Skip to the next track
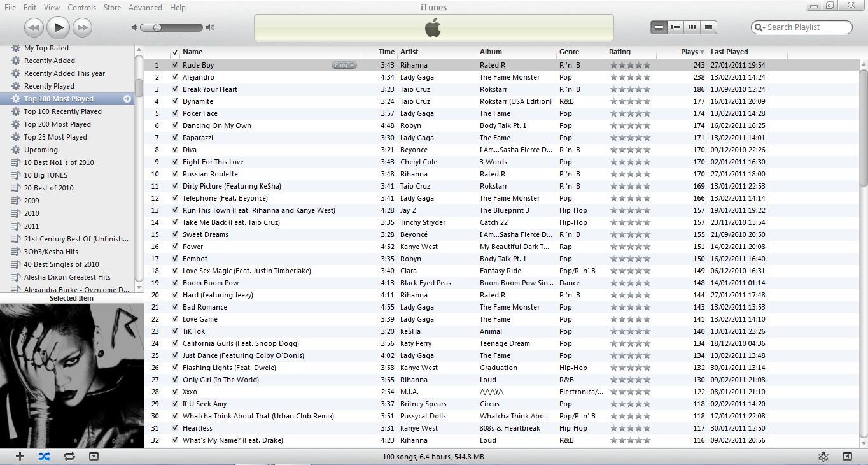This screenshot has height=465, width=868. click(x=82, y=27)
